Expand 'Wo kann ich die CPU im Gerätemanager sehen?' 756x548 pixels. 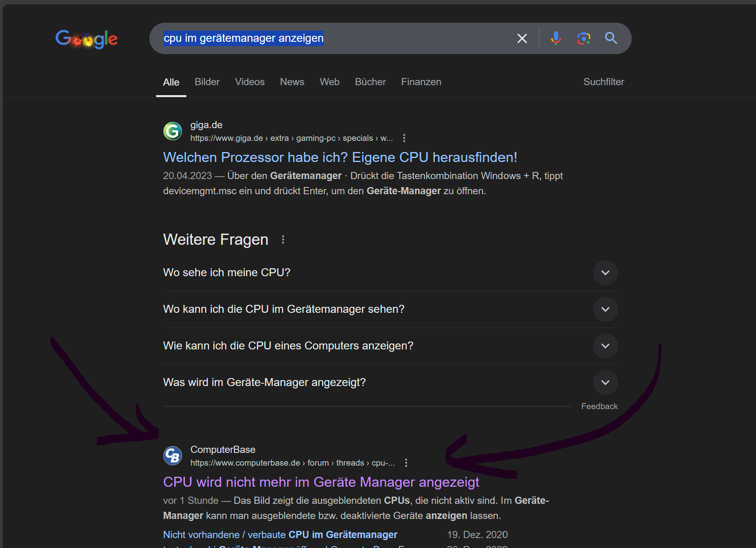coord(390,309)
